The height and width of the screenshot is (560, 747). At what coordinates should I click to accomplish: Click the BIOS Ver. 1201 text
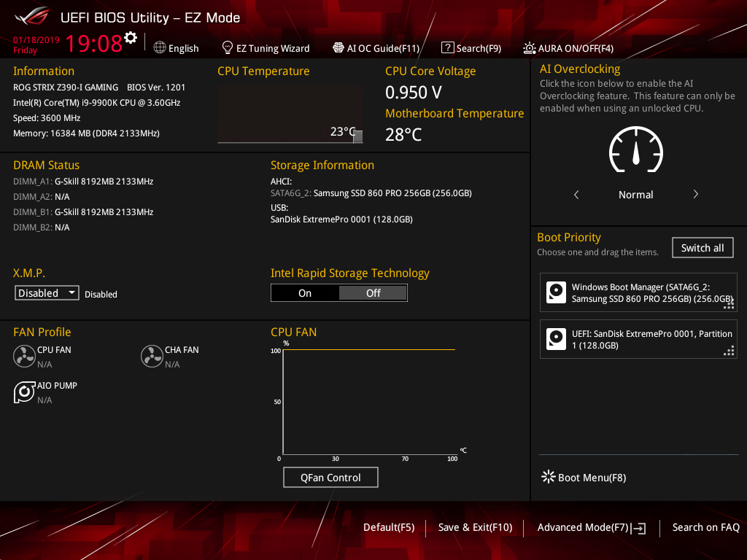156,87
